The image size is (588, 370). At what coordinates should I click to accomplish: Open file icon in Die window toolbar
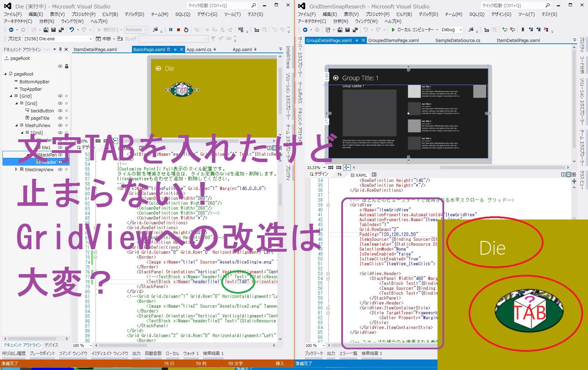(x=46, y=30)
